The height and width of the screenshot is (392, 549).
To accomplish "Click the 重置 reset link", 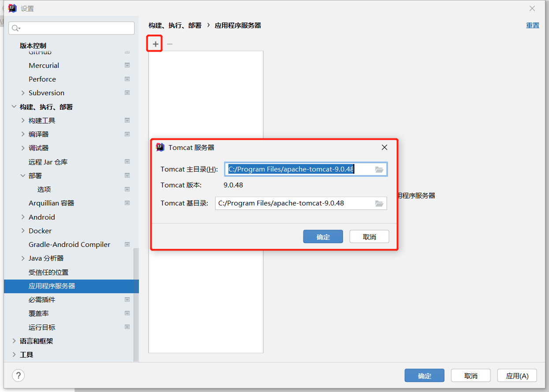I will click(x=532, y=25).
